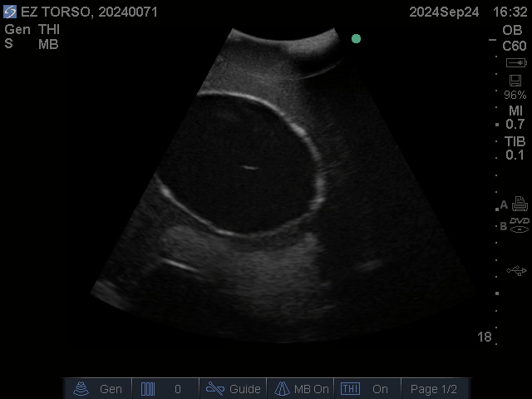Open the needle Guide option

pyautogui.click(x=233, y=389)
